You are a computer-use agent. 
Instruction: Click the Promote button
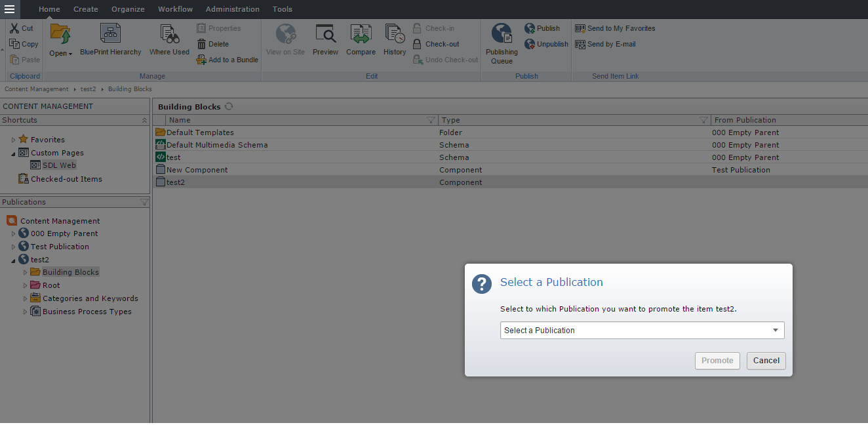click(717, 361)
